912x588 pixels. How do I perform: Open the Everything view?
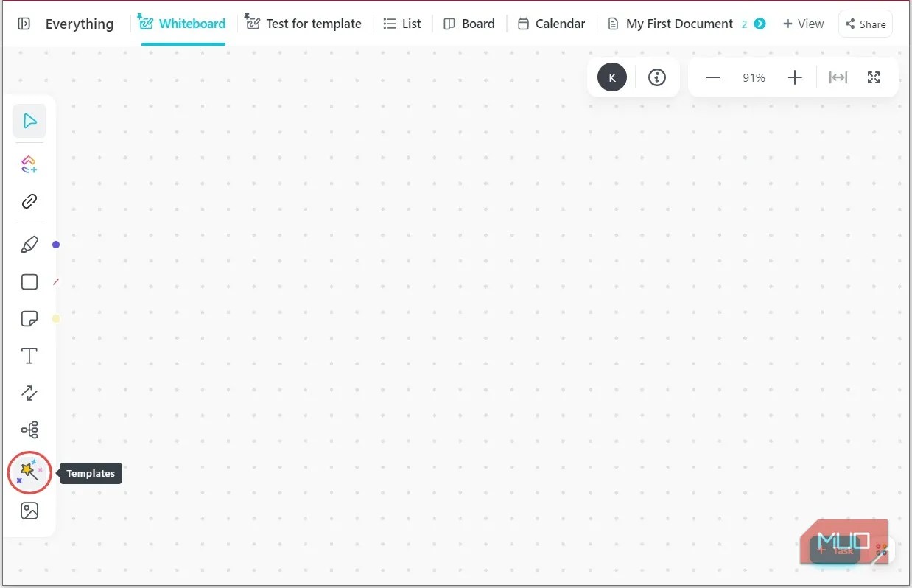point(79,24)
